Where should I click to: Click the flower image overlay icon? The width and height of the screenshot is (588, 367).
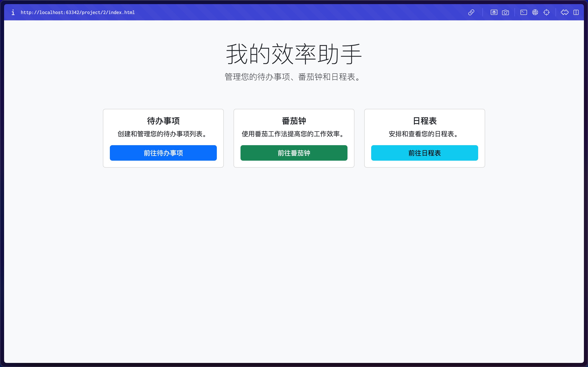[494, 12]
